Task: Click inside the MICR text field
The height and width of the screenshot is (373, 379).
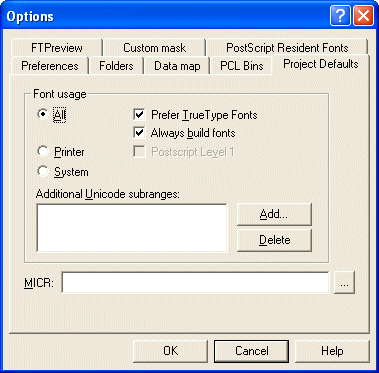Action: [195, 282]
